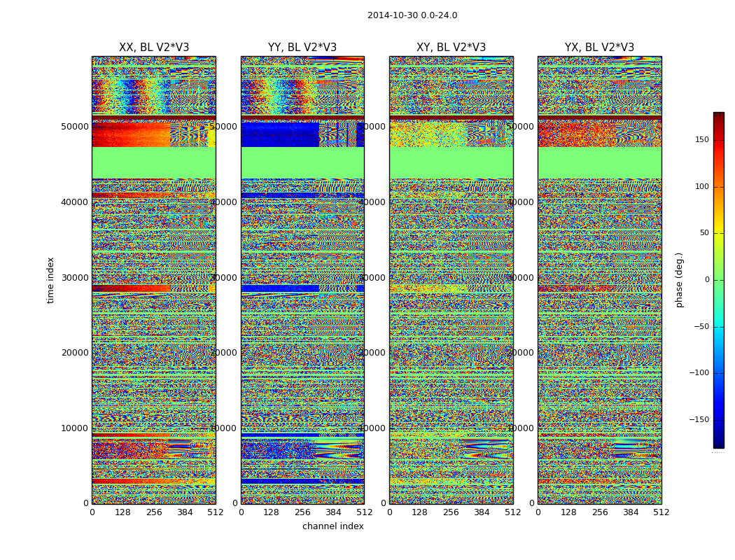The image size is (735, 560).
Task: Click YY x-axis tick label 128
Action: click(272, 512)
